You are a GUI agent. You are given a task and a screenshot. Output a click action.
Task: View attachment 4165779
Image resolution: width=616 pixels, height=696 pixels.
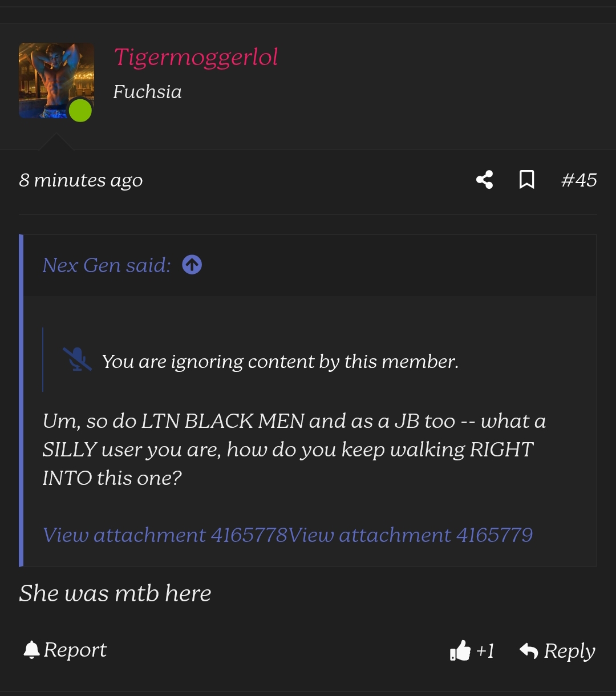click(x=411, y=535)
